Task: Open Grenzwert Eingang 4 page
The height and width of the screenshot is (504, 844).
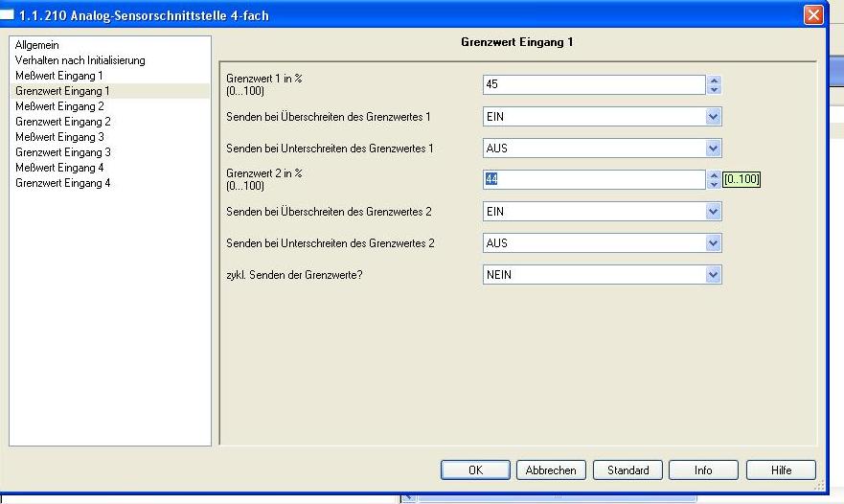Action: click(62, 183)
